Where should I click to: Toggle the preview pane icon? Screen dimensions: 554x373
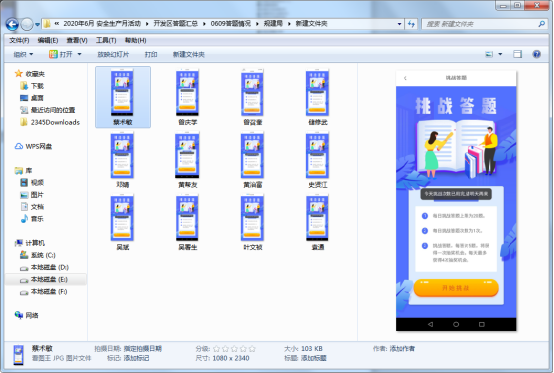(x=517, y=54)
